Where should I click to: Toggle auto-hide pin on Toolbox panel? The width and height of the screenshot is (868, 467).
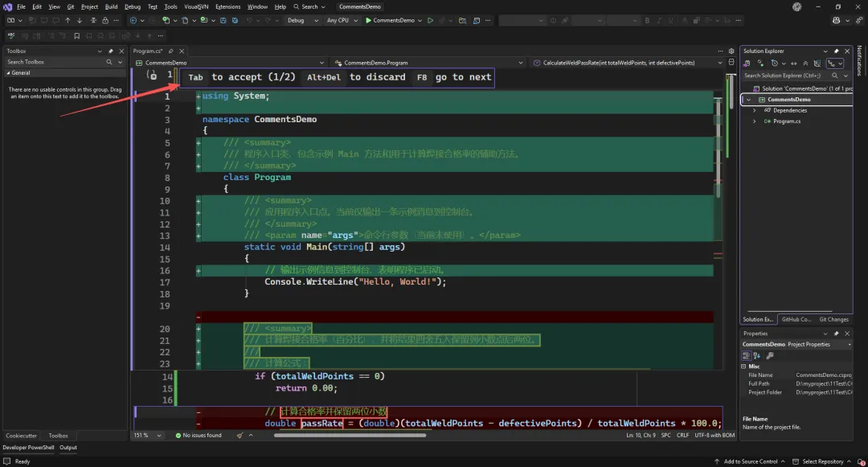pos(111,51)
